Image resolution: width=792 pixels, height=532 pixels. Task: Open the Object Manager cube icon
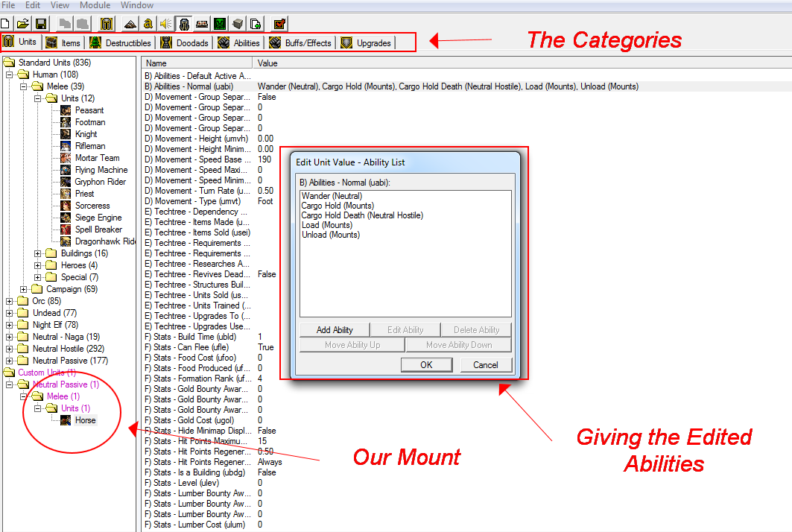point(238,24)
